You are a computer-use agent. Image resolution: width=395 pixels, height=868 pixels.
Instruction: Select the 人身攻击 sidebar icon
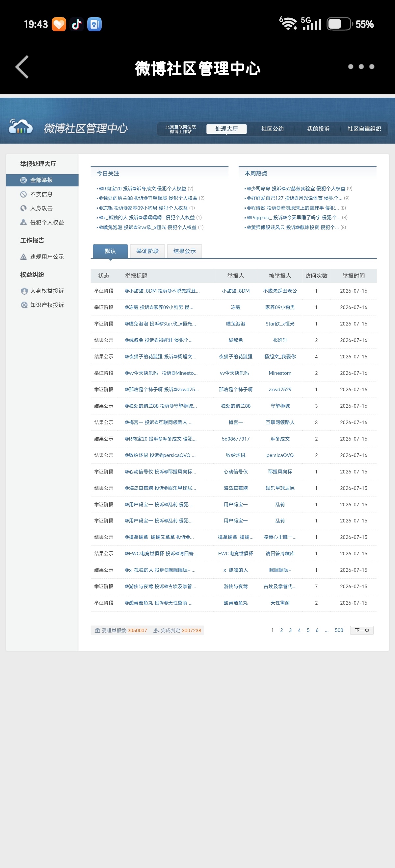pyautogui.click(x=23, y=208)
